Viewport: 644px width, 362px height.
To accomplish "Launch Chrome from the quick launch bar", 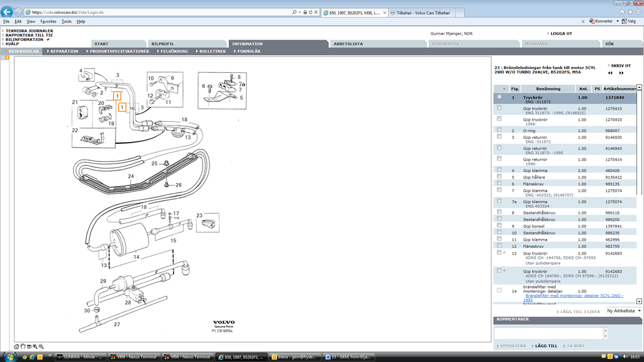I will point(25,357).
